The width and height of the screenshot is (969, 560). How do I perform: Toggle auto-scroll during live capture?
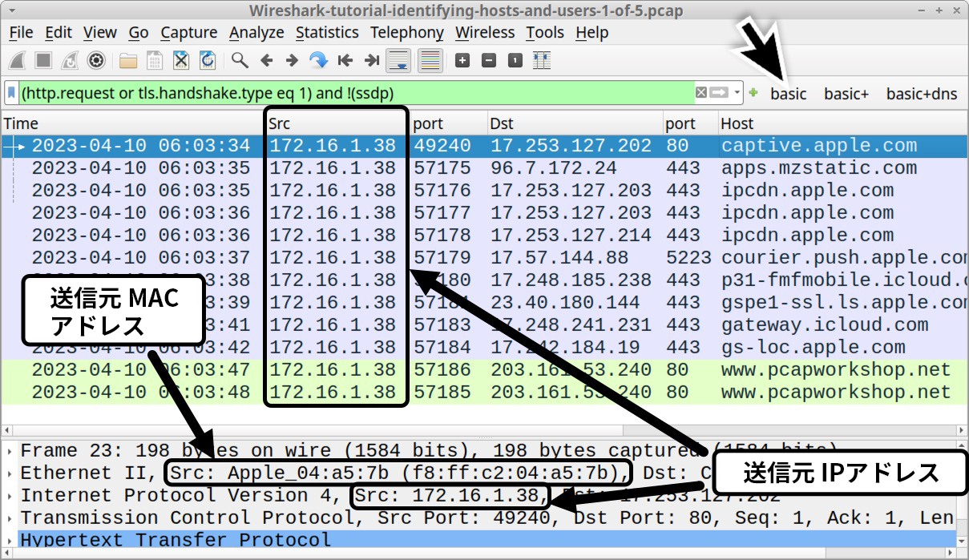[398, 60]
